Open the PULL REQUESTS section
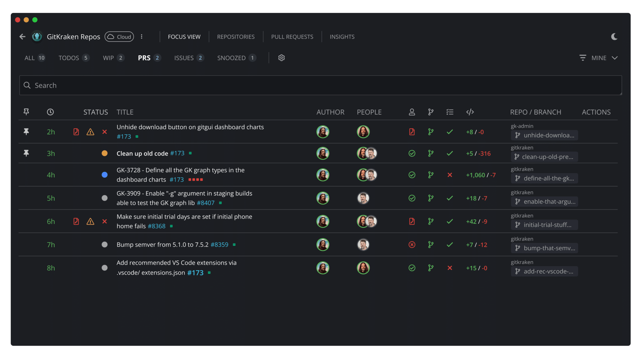This screenshot has height=357, width=644. [x=292, y=36]
